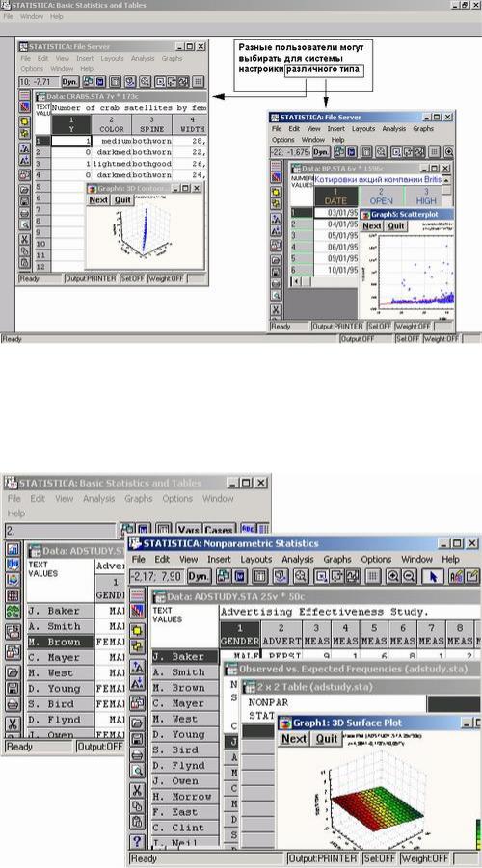Click the Save diskette icon in Nonparametric sidebar
Screen dimensions: 482x868
pos(138,739)
